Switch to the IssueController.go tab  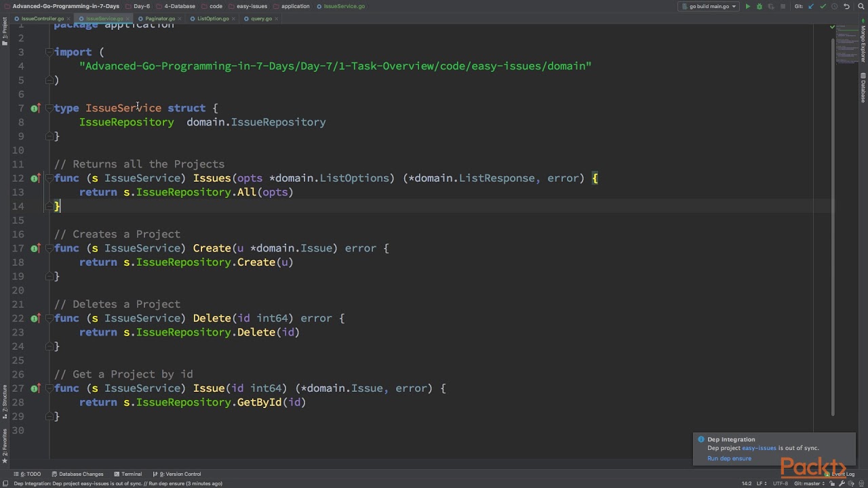pos(42,18)
